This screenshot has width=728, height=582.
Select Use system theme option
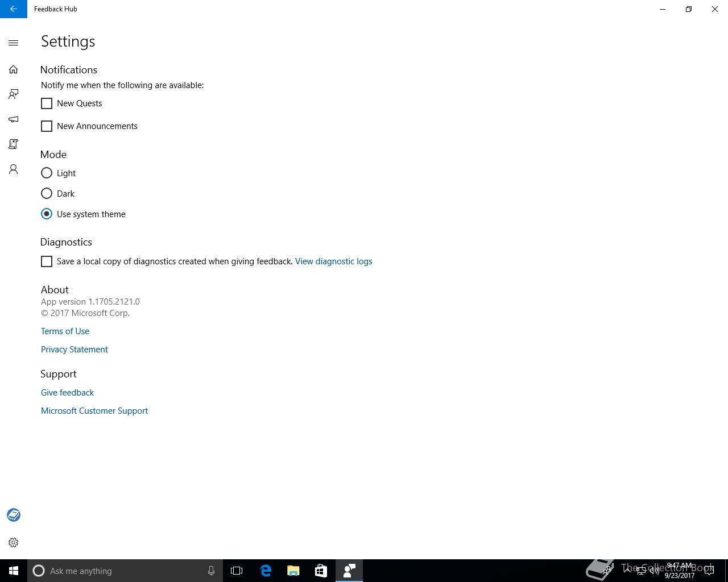click(x=47, y=214)
